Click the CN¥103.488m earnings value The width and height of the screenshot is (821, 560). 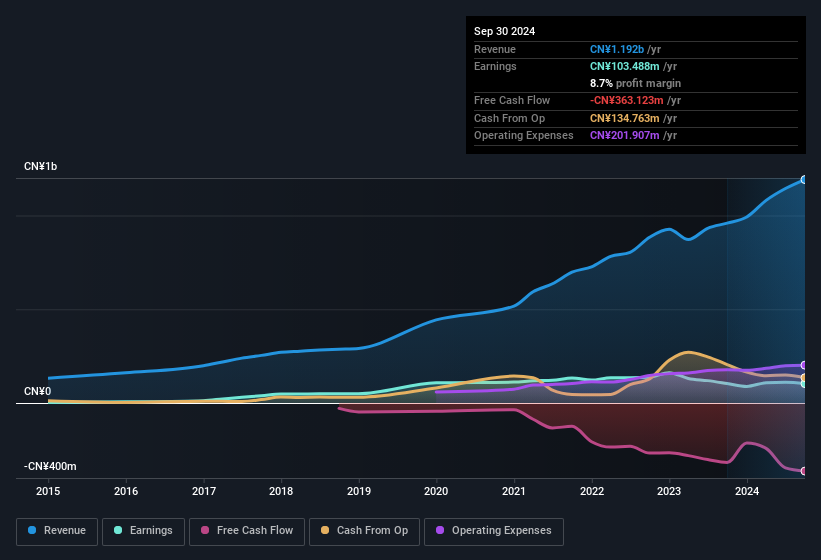[625, 66]
